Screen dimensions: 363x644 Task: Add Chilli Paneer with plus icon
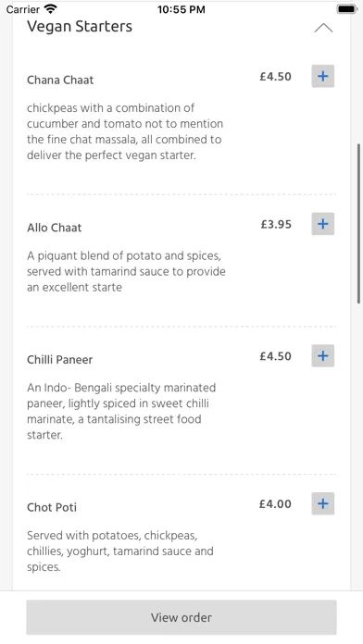pyautogui.click(x=322, y=355)
